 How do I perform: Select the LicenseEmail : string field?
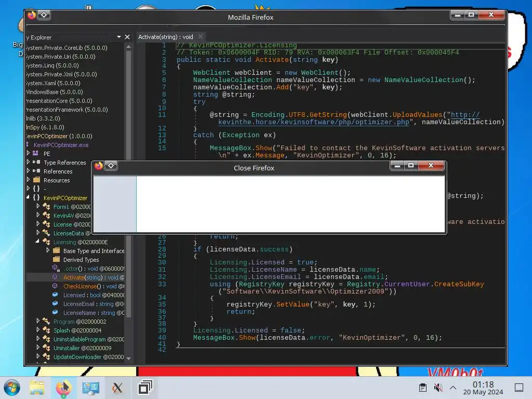coord(94,304)
